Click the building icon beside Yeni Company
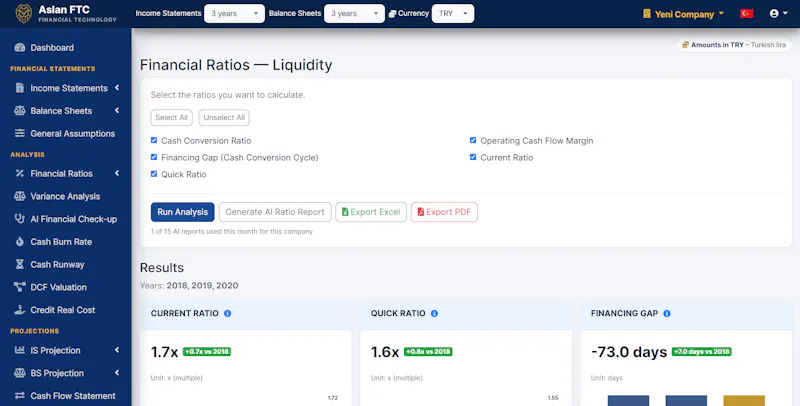Viewport: 800px width, 406px height. click(647, 14)
